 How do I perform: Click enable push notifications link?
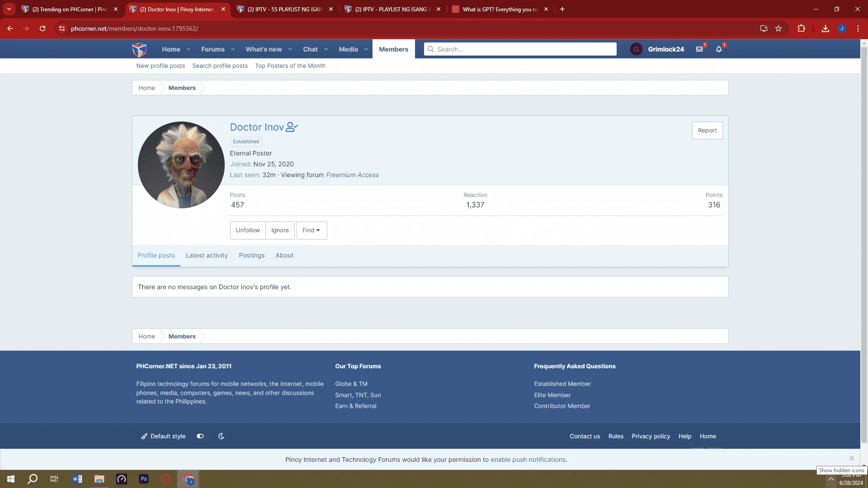click(x=528, y=460)
